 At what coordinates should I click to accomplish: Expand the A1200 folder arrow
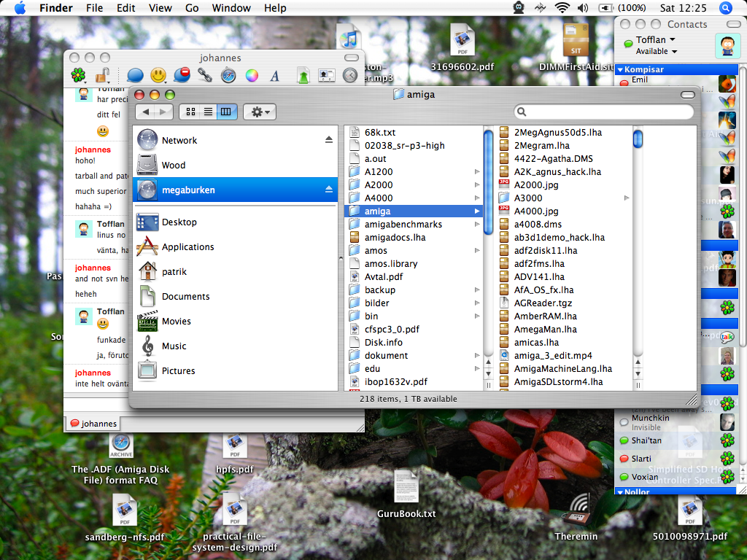(x=477, y=171)
